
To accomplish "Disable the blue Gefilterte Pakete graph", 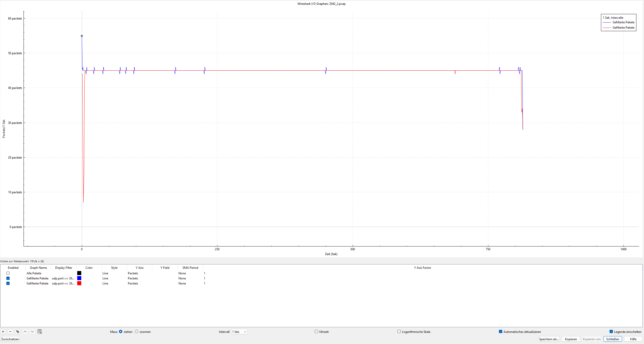I will coord(8,278).
